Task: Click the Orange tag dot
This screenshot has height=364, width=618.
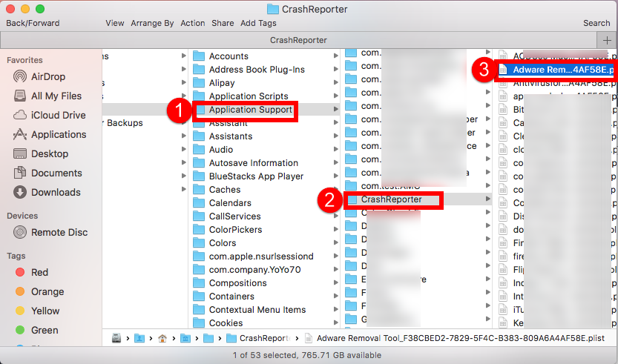Action: click(x=20, y=291)
